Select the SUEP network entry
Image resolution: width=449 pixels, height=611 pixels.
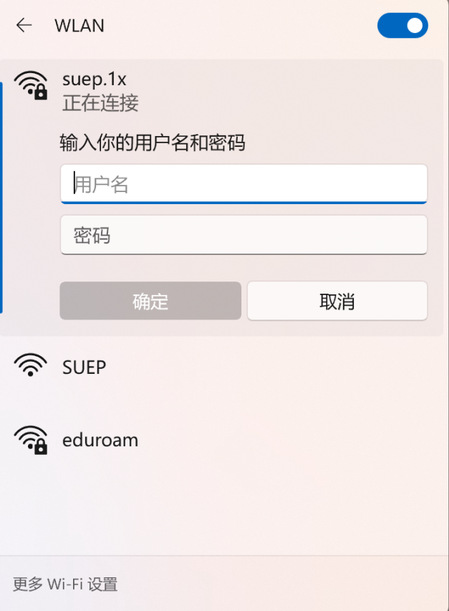pyautogui.click(x=221, y=367)
